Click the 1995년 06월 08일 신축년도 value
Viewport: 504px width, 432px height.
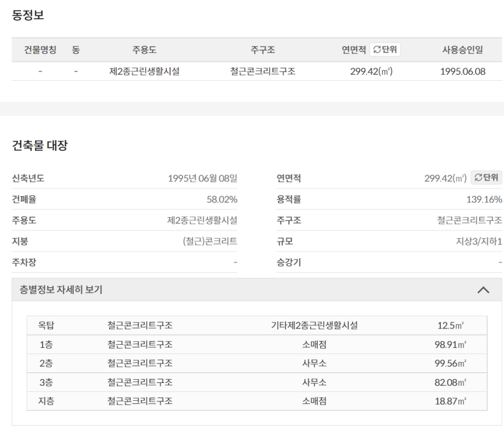[x=202, y=178]
